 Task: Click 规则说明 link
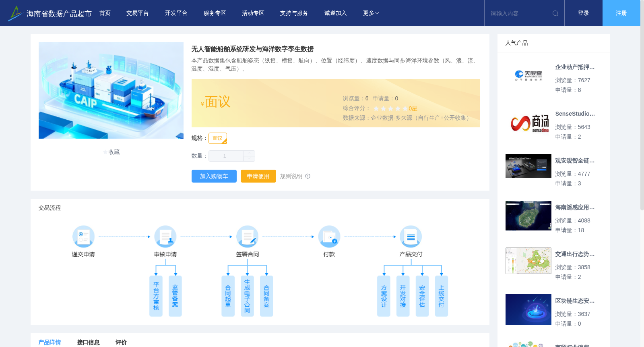pyautogui.click(x=291, y=176)
